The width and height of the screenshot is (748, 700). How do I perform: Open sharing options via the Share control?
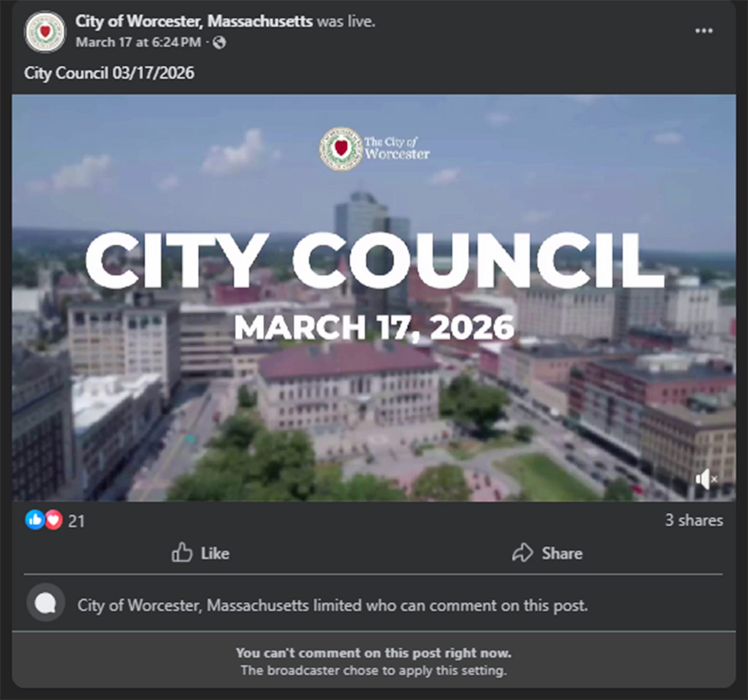click(x=548, y=553)
